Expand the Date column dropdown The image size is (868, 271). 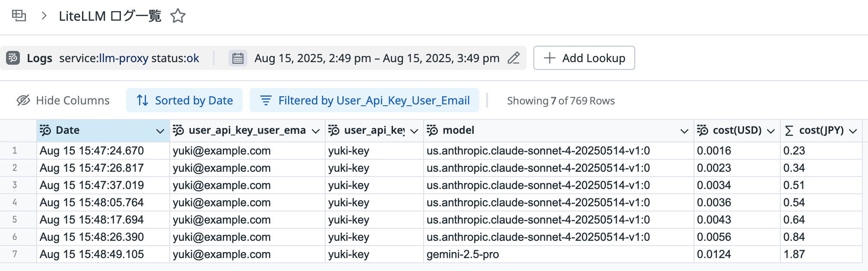(x=160, y=131)
